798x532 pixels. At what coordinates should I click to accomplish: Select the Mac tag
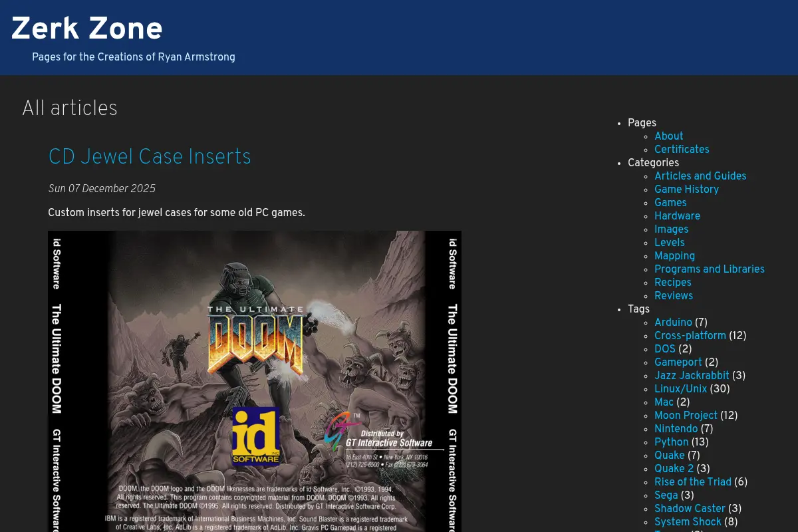point(664,402)
